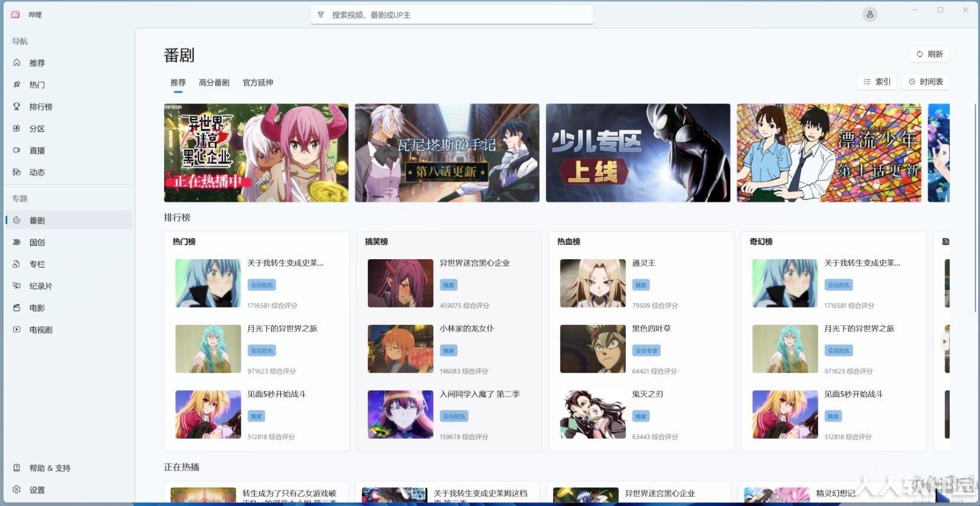The width and height of the screenshot is (980, 506).
Task: Open the 电影 movie icon
Action: click(17, 308)
